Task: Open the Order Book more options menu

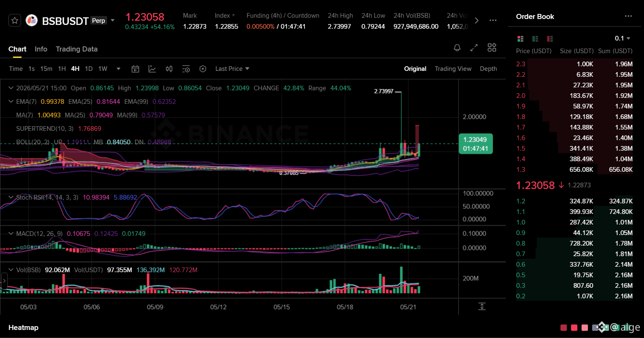Action: click(x=628, y=16)
